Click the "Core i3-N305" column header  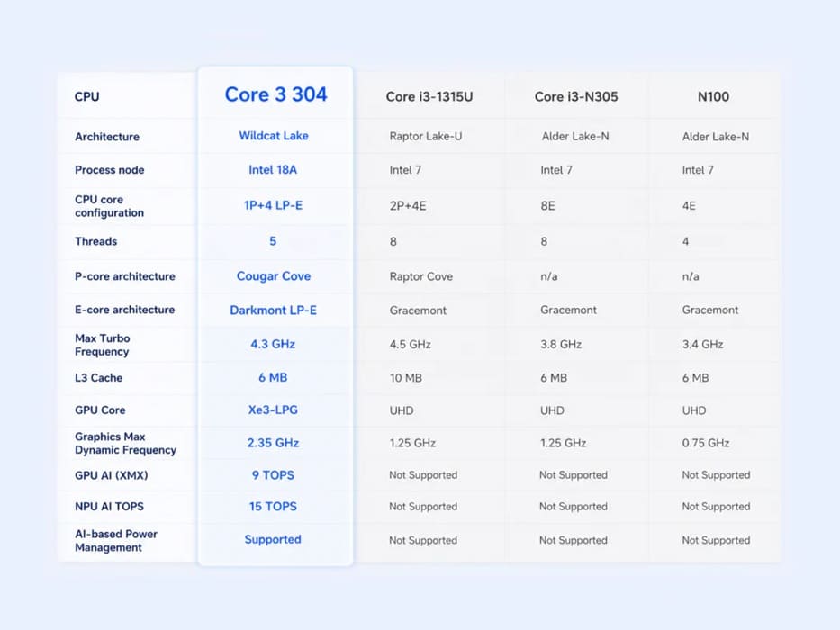tap(576, 96)
